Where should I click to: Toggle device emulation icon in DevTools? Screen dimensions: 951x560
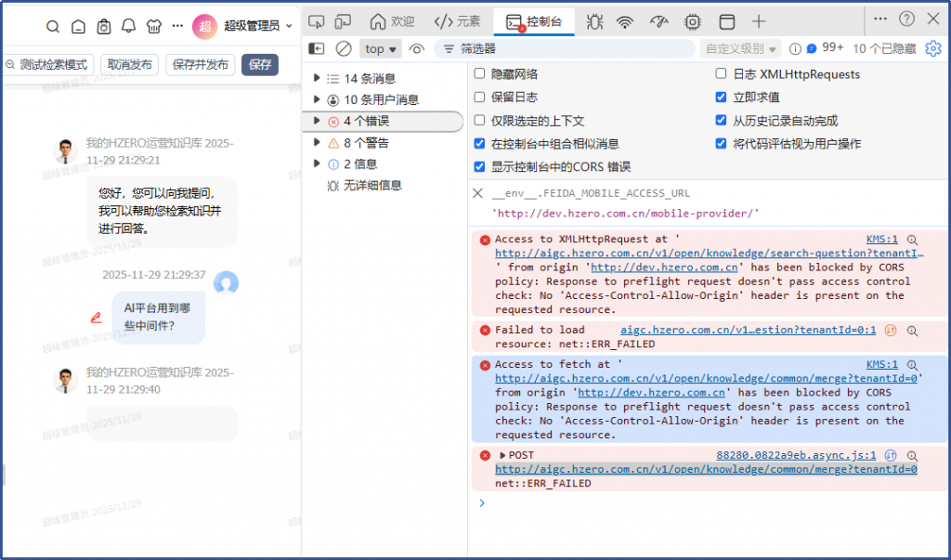coord(343,21)
